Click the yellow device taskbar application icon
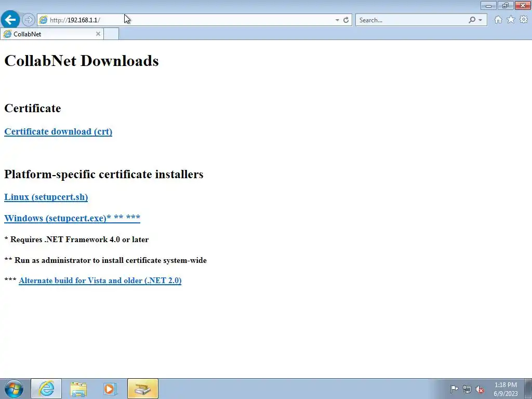532x399 pixels. click(x=142, y=389)
